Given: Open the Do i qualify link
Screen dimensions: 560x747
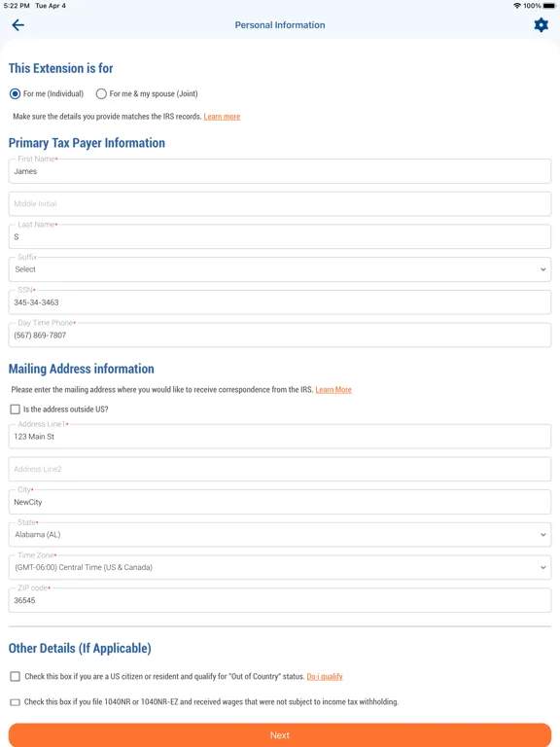Looking at the screenshot, I should [325, 677].
